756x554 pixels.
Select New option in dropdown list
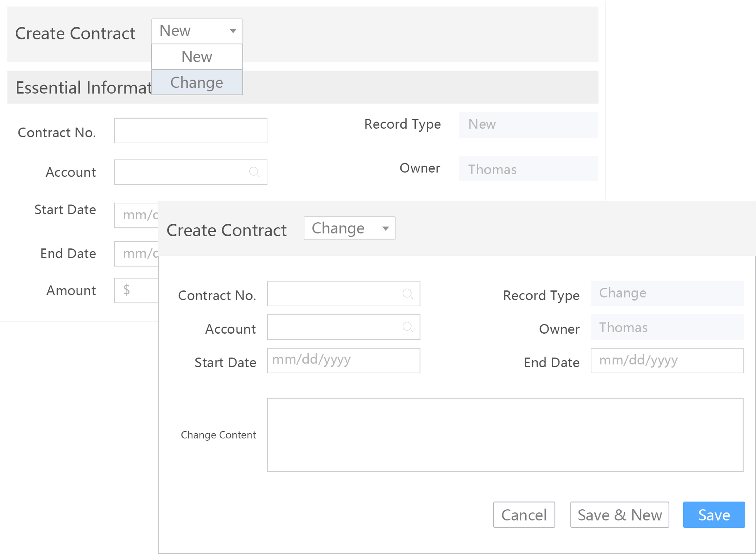pyautogui.click(x=197, y=57)
